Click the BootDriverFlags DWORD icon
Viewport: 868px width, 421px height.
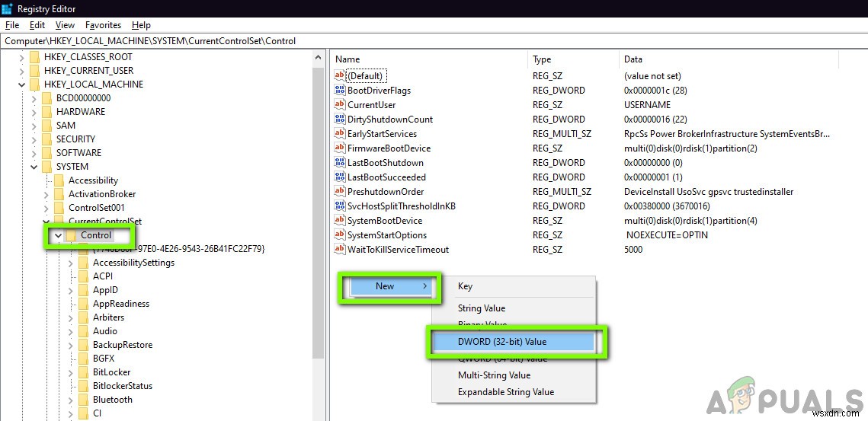340,90
